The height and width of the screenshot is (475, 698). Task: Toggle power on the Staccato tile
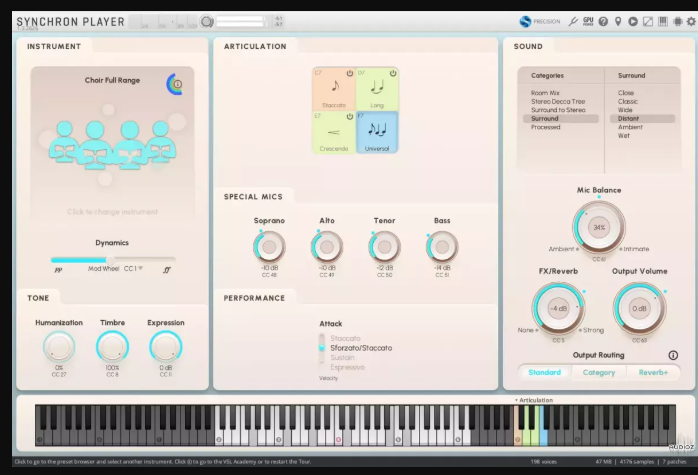350,73
